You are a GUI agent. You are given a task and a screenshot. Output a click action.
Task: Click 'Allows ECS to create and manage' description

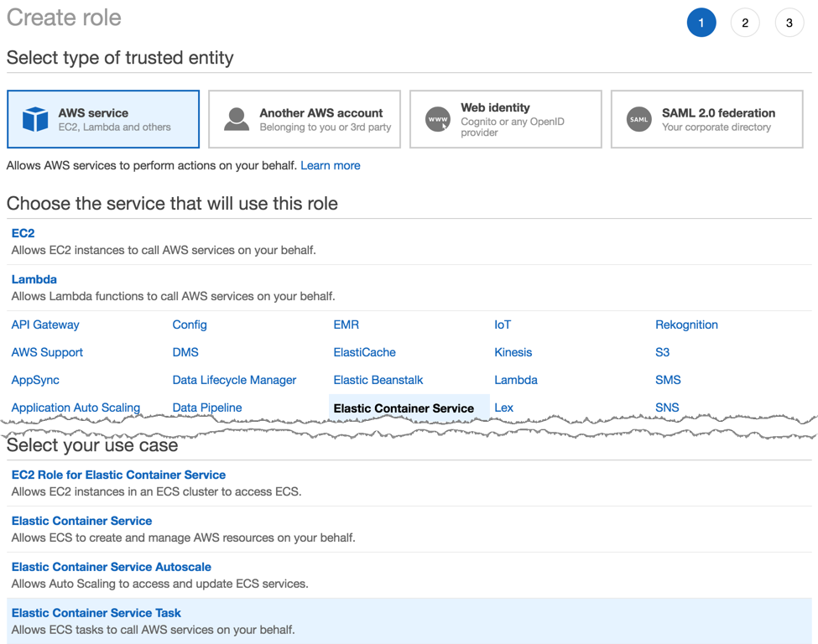coord(183,538)
